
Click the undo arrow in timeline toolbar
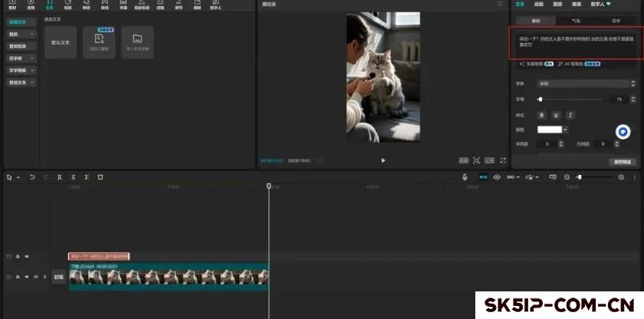(x=32, y=177)
